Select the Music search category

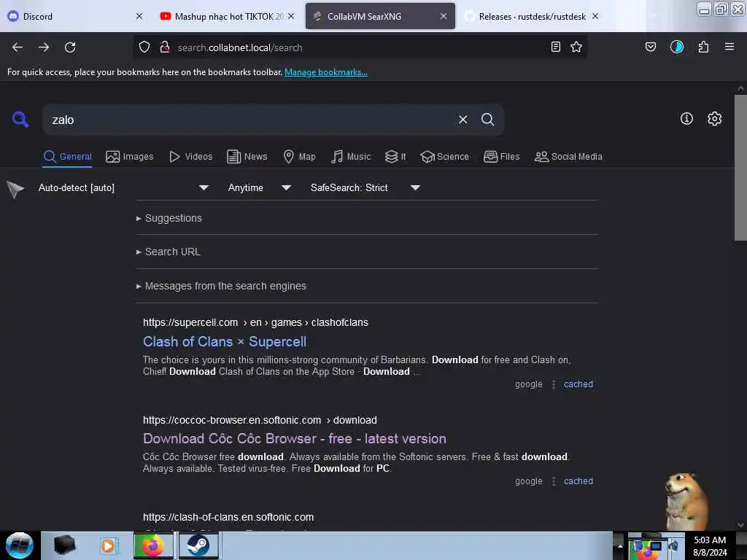(x=351, y=157)
